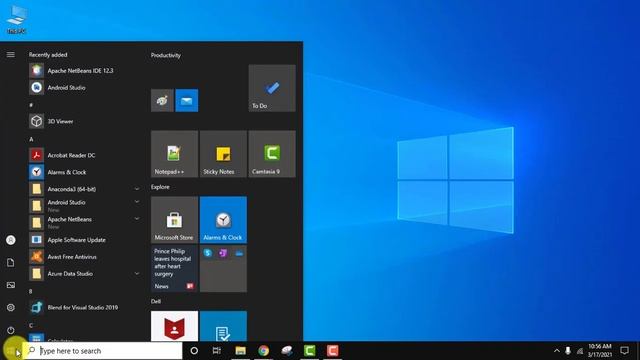640x360 pixels.
Task: Click the Type here to search box
Action: pos(102,351)
